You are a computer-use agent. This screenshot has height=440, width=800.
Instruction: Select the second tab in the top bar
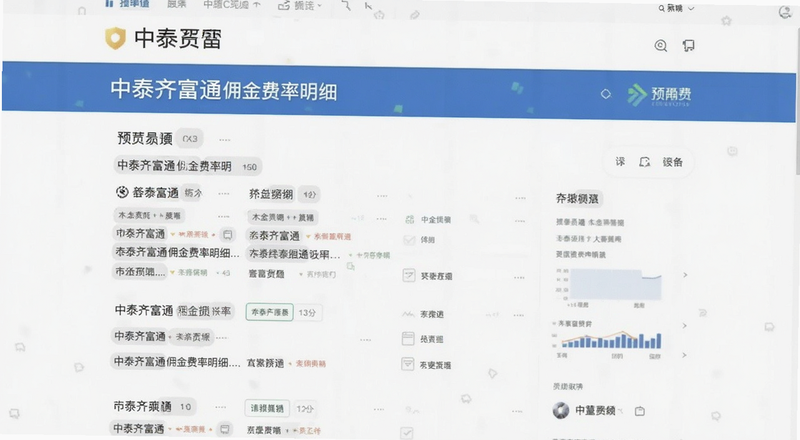[177, 4]
